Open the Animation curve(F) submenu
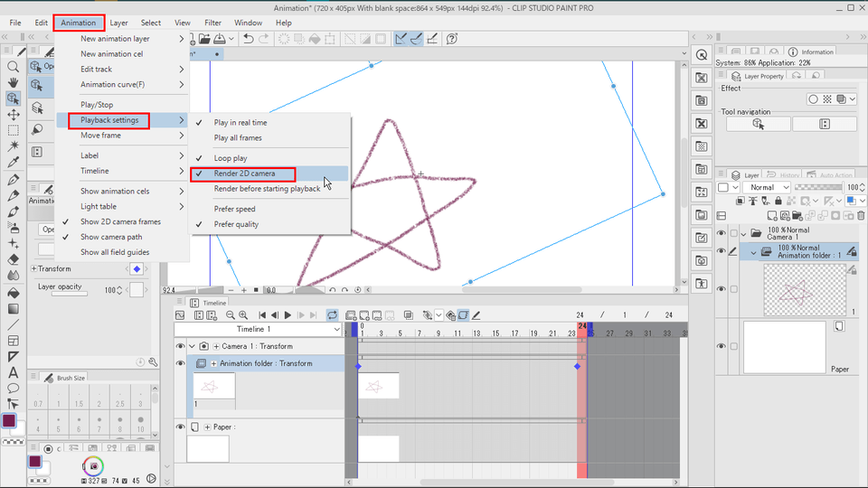Image resolution: width=868 pixels, height=488 pixels. pyautogui.click(x=123, y=85)
